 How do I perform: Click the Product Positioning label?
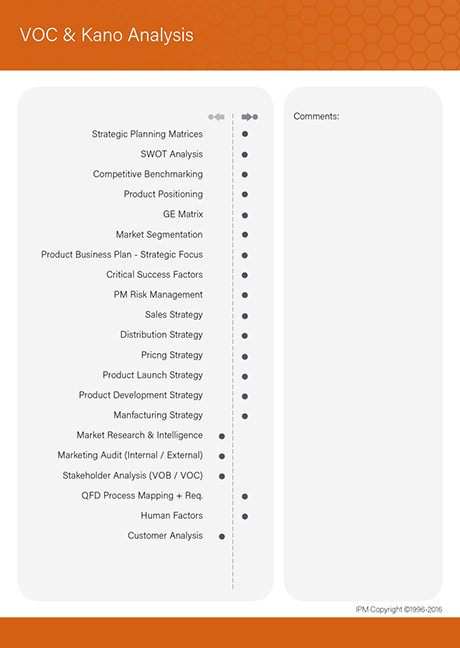[163, 194]
